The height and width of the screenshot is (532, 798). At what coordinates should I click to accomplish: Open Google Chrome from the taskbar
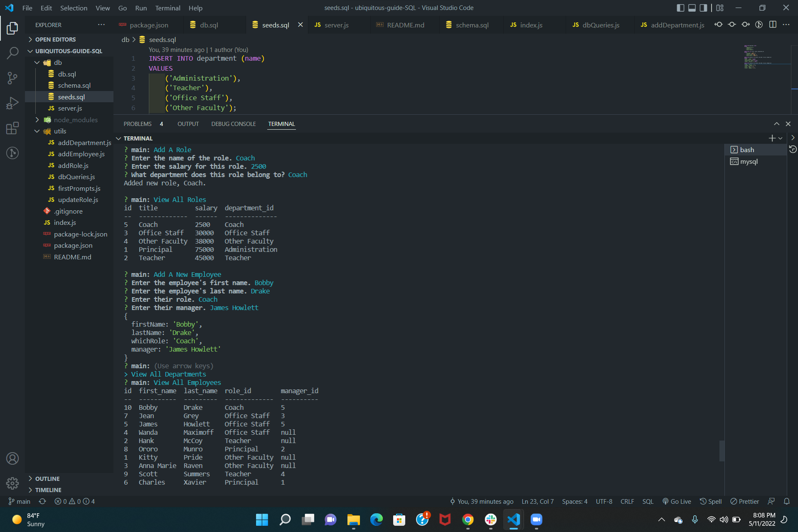[468, 520]
